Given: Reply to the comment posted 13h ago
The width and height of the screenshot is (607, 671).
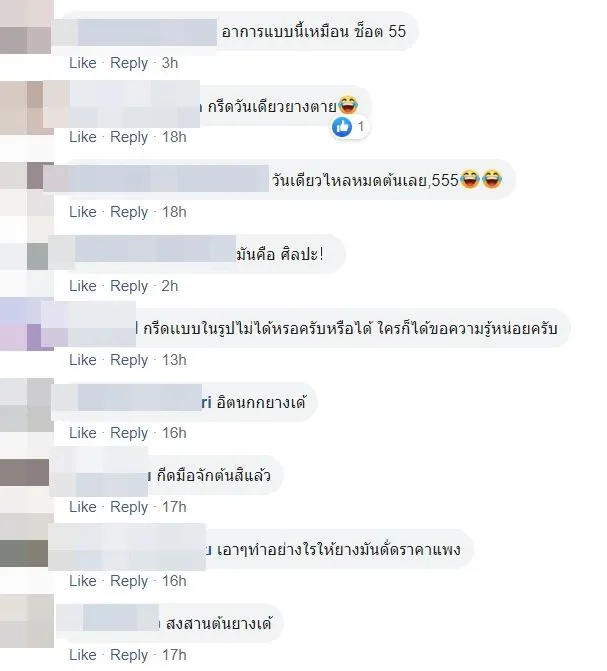Looking at the screenshot, I should (x=129, y=360).
